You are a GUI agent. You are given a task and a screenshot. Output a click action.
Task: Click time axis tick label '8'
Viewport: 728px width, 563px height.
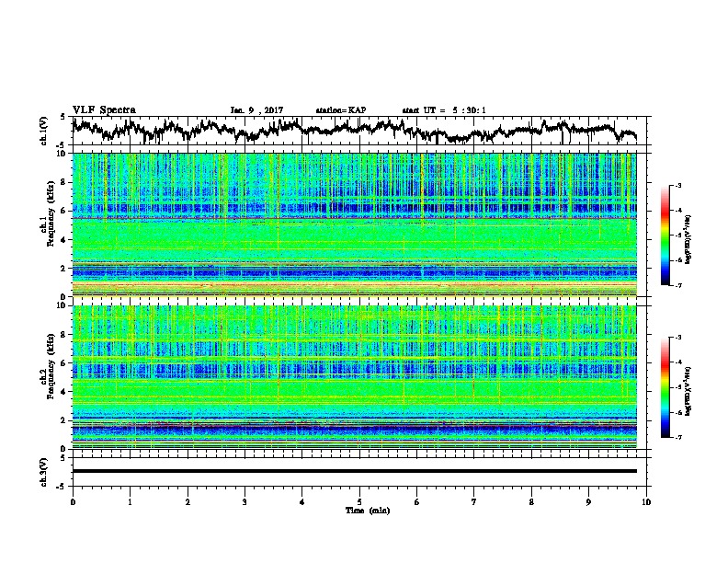[x=531, y=502]
